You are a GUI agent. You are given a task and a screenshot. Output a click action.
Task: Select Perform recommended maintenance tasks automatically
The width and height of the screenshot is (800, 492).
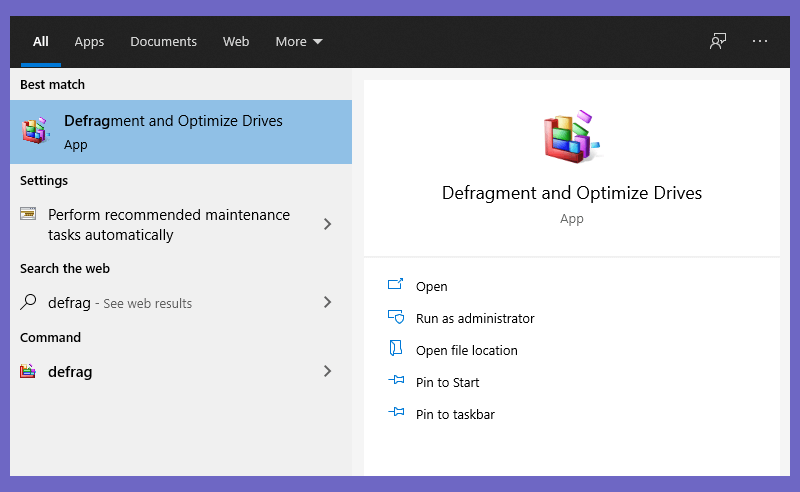coord(181,225)
